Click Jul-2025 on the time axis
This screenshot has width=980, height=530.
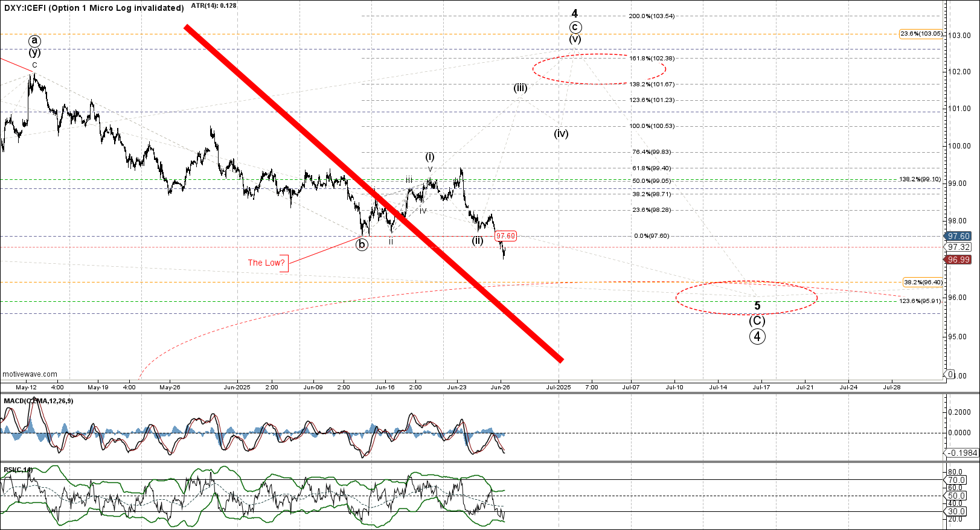click(x=559, y=388)
